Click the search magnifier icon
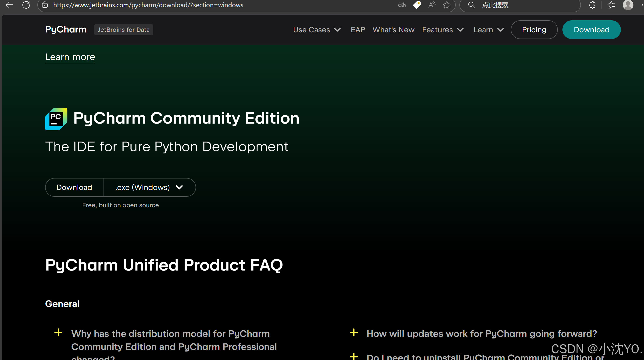 471,5
